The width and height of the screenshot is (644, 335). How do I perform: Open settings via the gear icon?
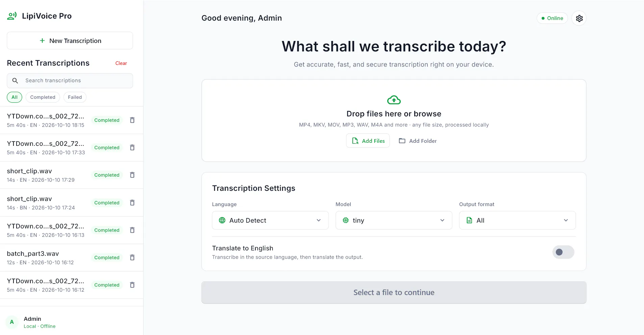click(579, 18)
